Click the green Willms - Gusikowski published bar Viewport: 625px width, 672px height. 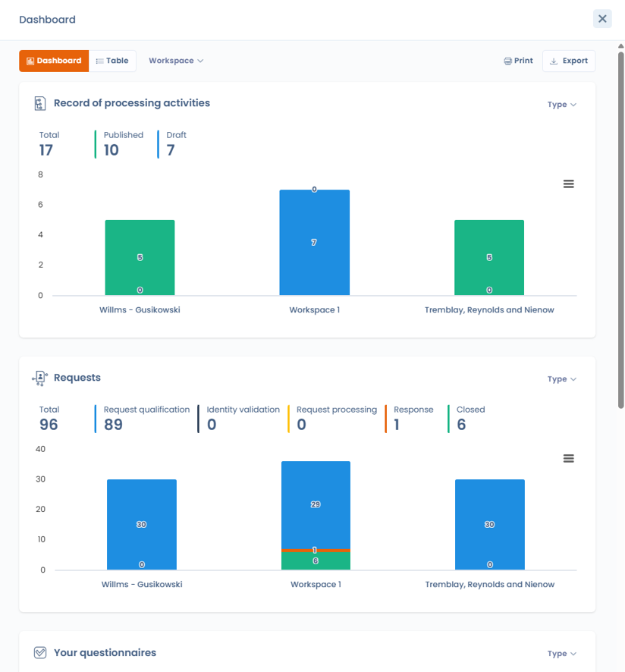pyautogui.click(x=140, y=258)
